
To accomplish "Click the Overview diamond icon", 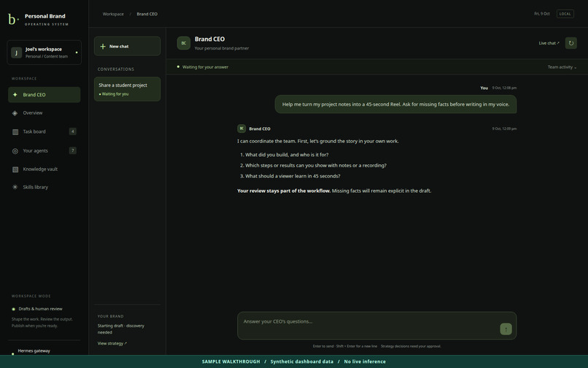I will (x=15, y=113).
